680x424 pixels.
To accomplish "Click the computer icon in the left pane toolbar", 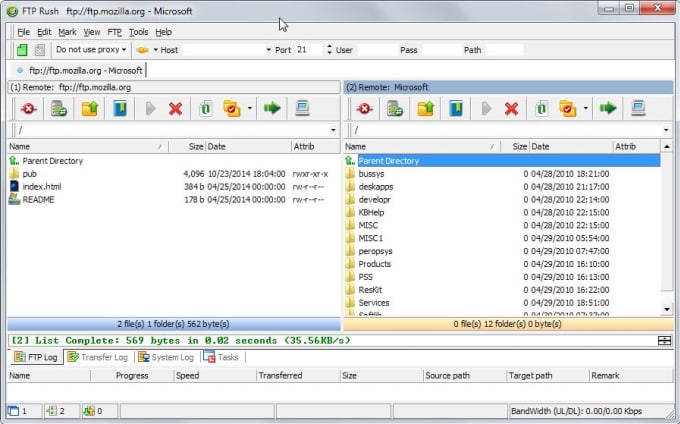I will [x=302, y=108].
